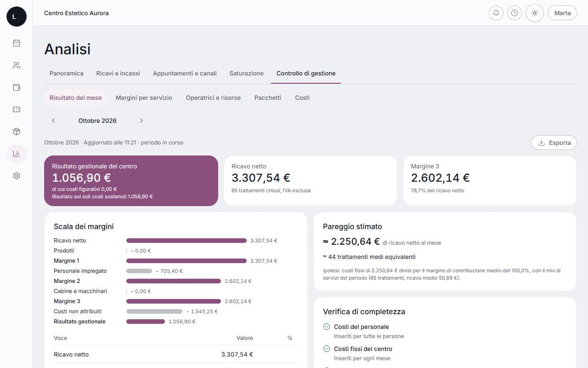Click the 3.307,54 € table value

(237, 354)
